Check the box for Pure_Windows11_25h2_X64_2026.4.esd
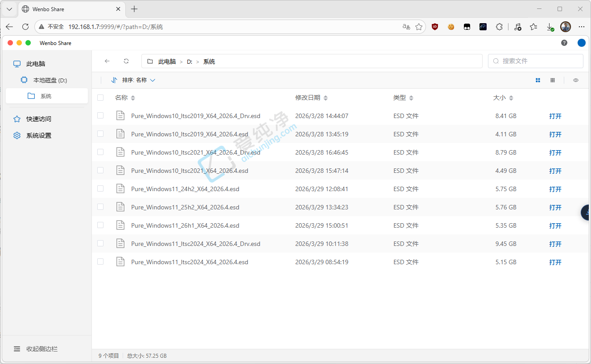 tap(100, 207)
